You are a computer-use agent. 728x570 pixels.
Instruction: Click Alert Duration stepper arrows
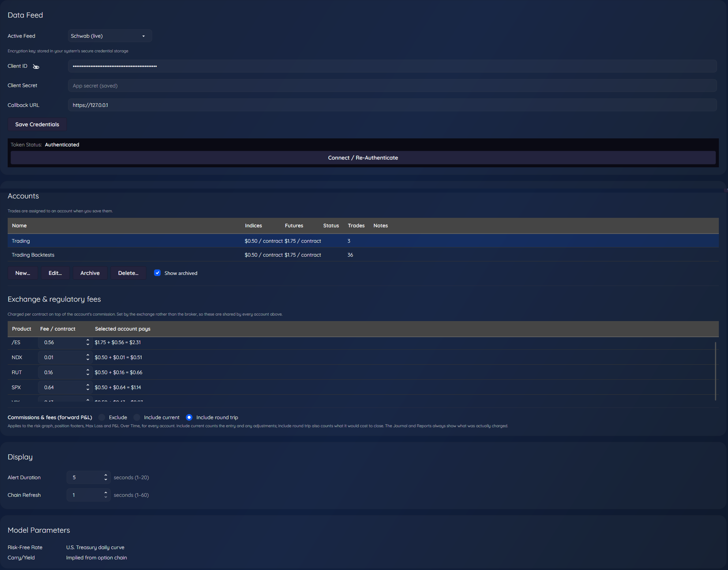106,477
